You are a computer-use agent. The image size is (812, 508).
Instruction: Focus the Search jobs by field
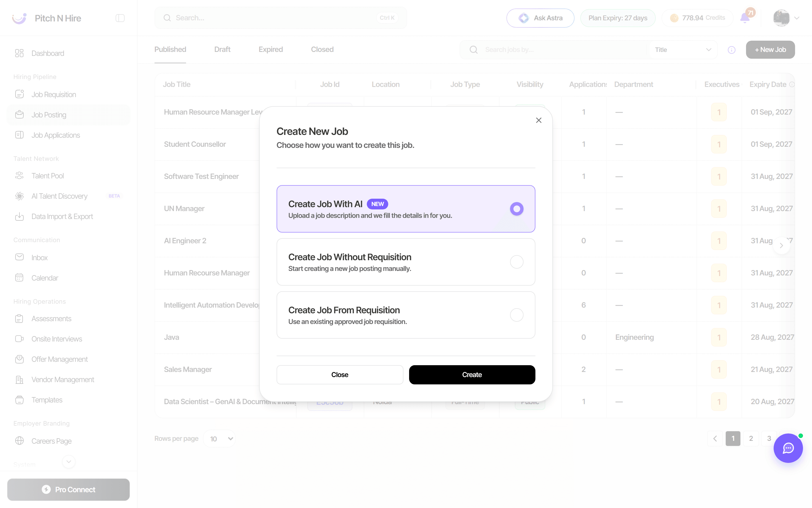(x=554, y=50)
